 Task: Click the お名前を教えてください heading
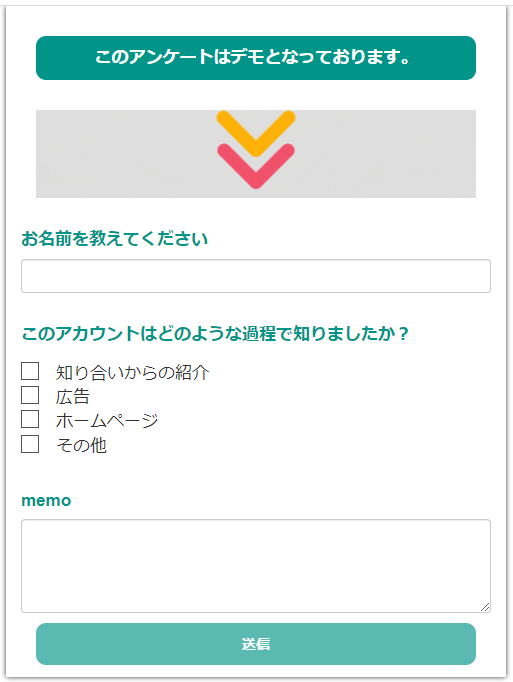114,239
